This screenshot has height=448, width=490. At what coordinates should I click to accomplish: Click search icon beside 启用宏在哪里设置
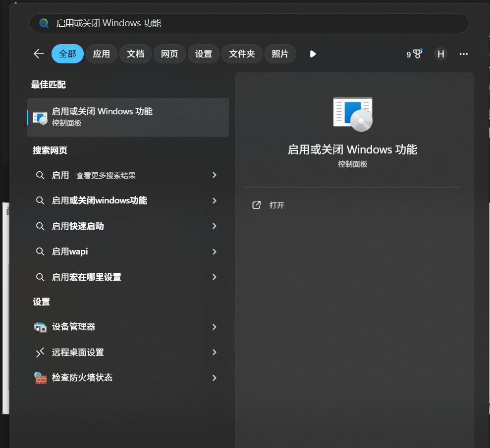pyautogui.click(x=40, y=277)
